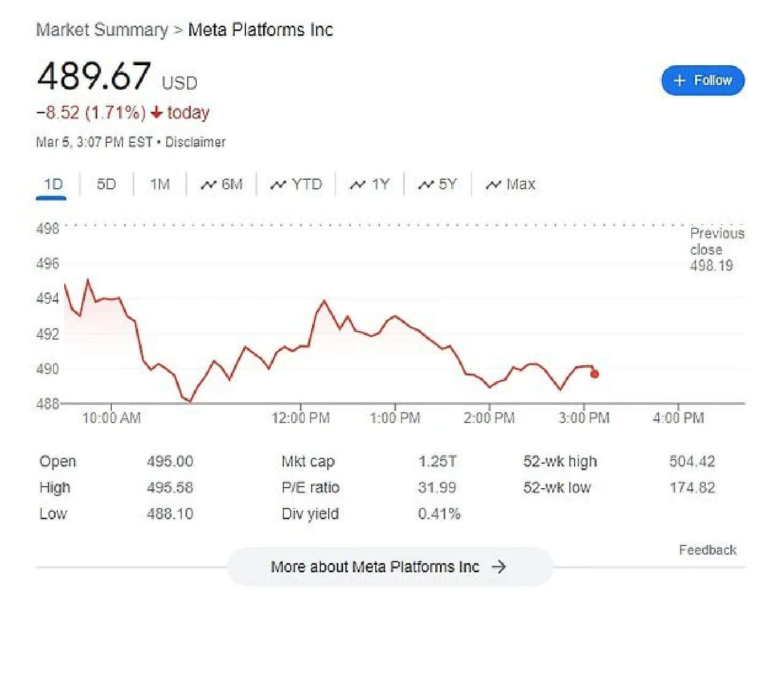
Task: Open the Disclaimer link
Action: click(195, 142)
